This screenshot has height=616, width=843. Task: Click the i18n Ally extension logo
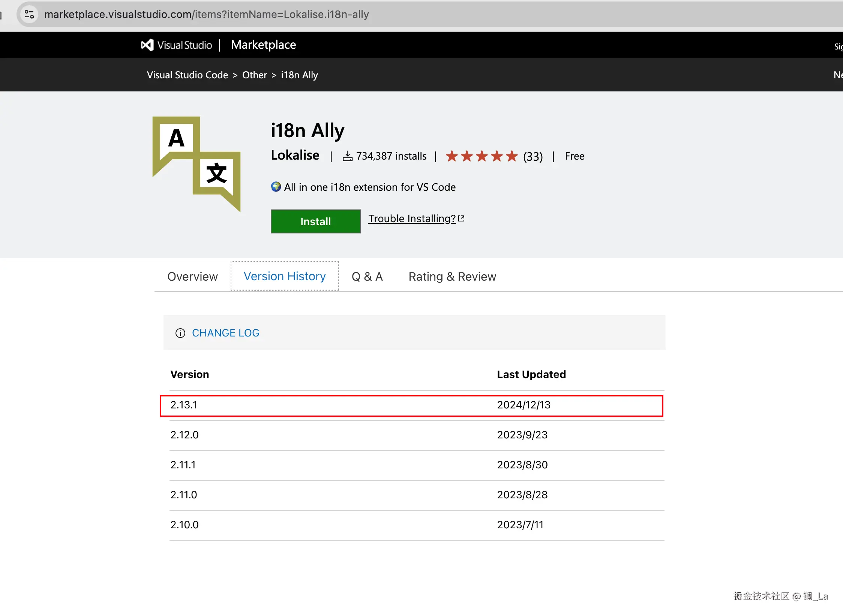click(196, 164)
